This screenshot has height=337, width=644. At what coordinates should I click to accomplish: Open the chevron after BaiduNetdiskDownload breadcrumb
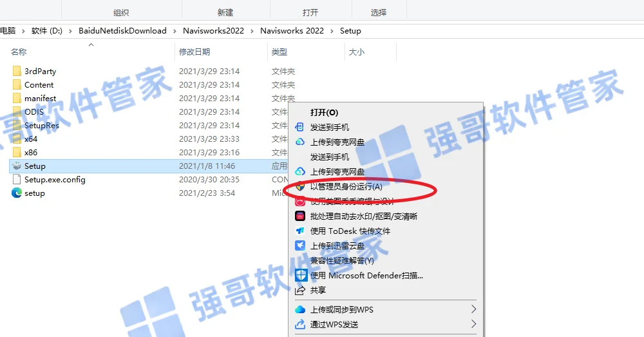[175, 31]
